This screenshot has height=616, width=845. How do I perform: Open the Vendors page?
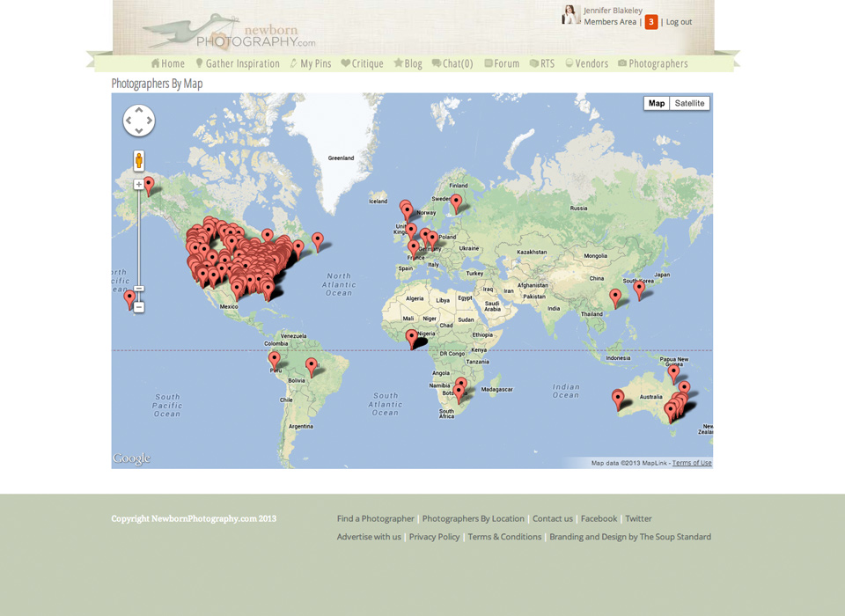[x=587, y=63]
